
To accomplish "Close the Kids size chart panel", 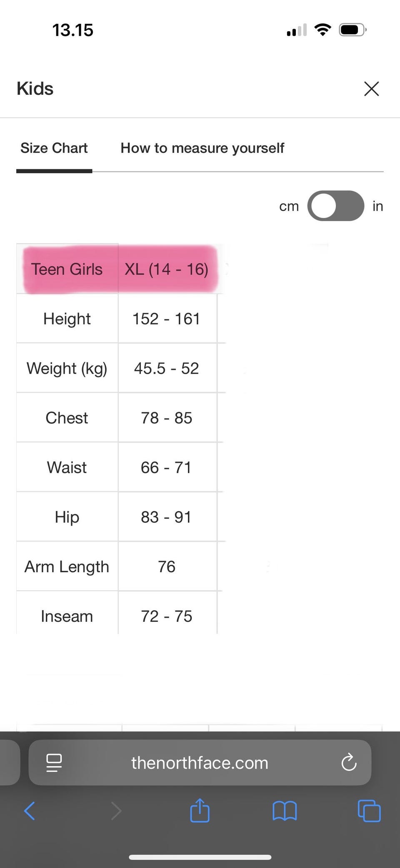I will 371,89.
